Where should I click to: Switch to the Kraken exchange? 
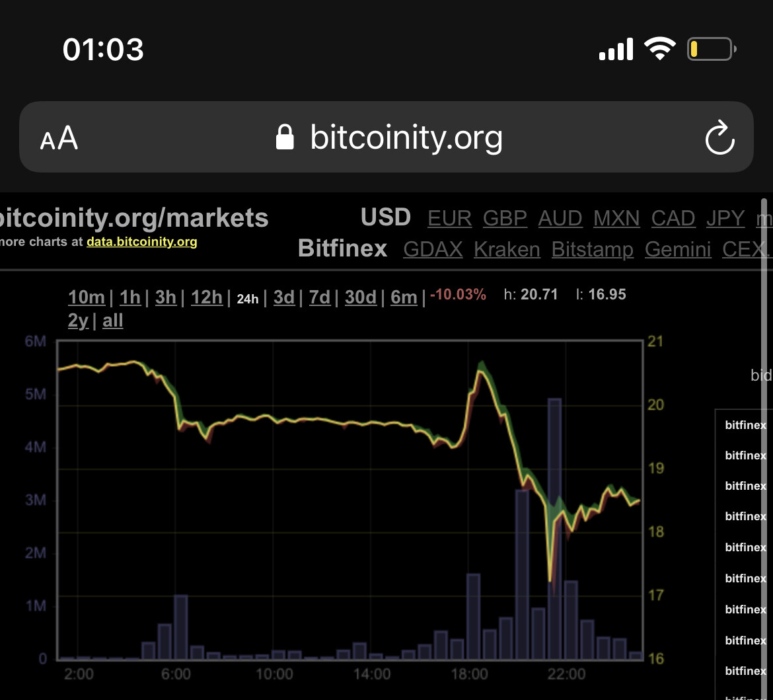pyautogui.click(x=507, y=249)
